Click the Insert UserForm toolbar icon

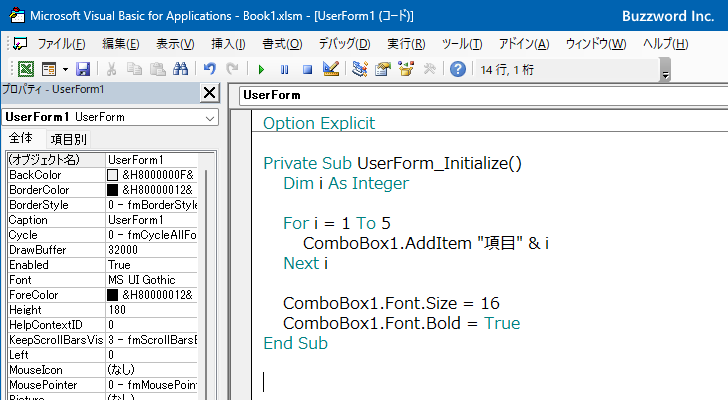48,69
